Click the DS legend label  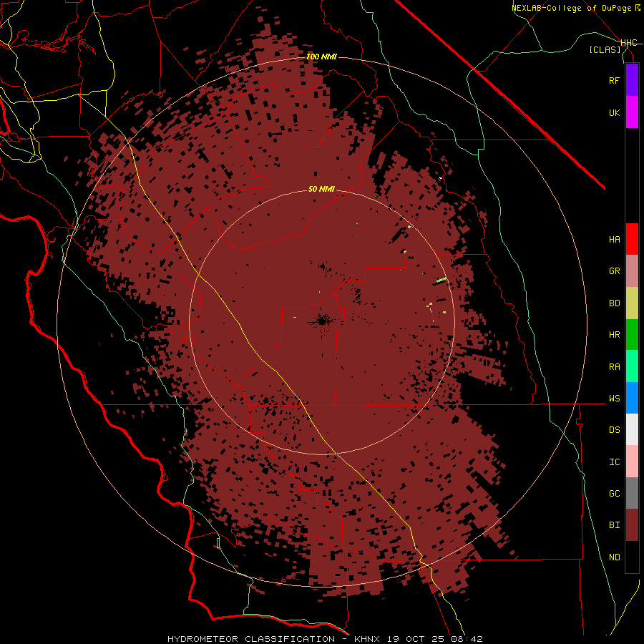614,430
